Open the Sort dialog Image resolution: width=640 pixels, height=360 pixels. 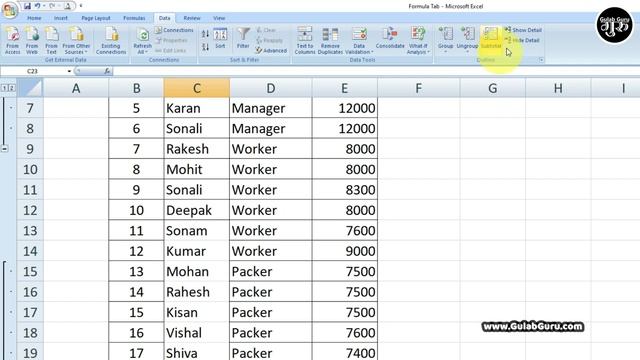(x=220, y=39)
